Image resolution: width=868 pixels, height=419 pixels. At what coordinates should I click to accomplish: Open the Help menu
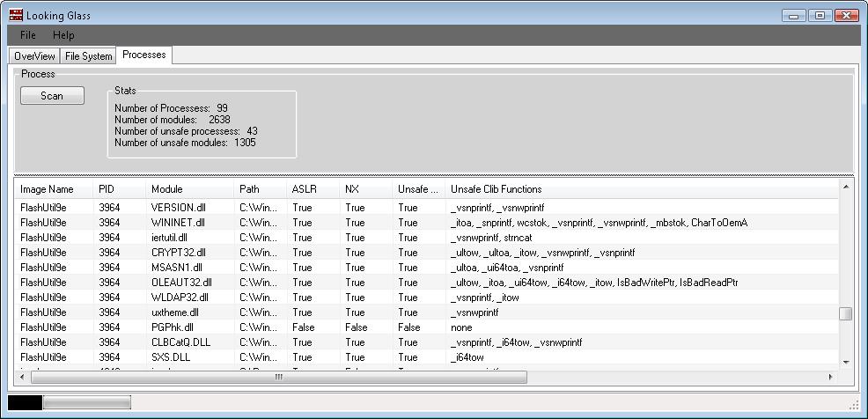[63, 35]
